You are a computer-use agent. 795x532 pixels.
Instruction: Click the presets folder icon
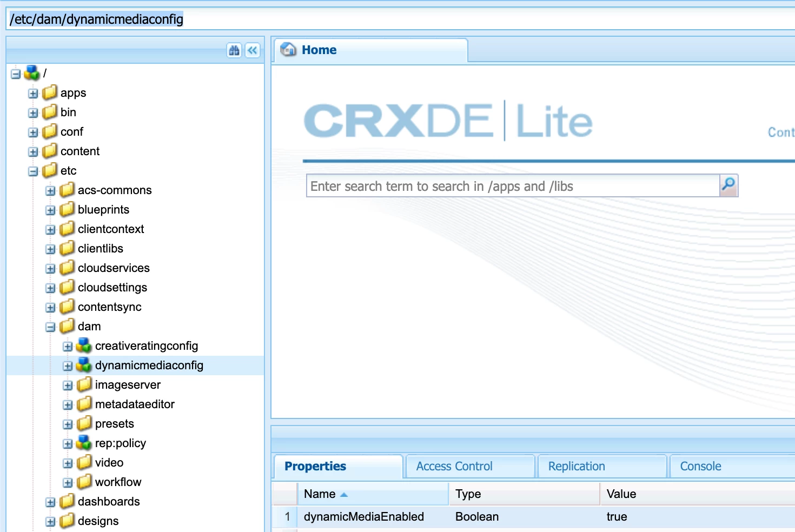click(x=84, y=423)
